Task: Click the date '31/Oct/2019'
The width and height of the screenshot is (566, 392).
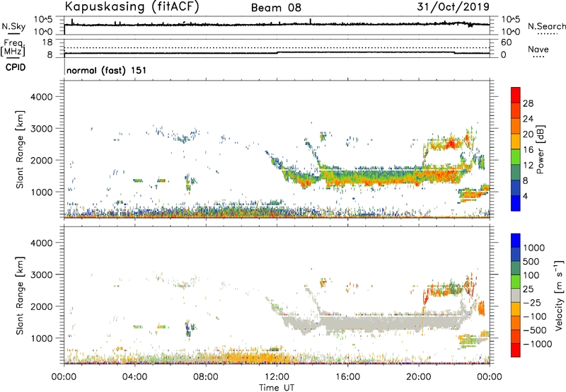Action: [453, 6]
